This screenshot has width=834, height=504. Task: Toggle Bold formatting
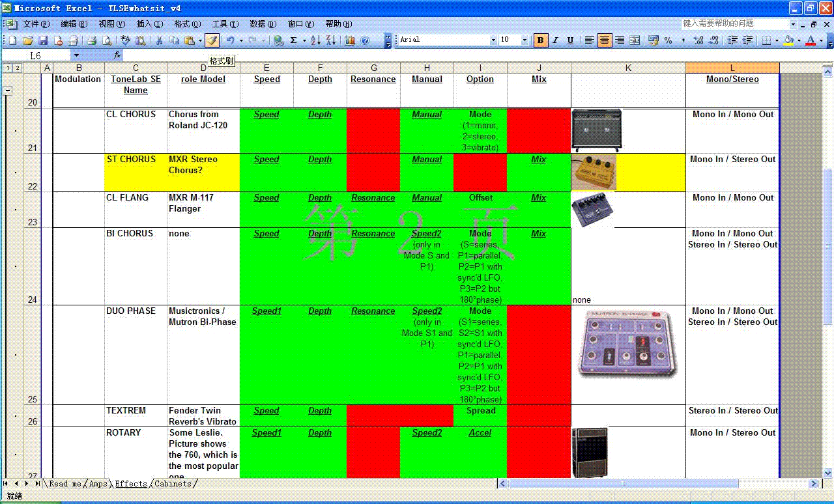[x=540, y=40]
